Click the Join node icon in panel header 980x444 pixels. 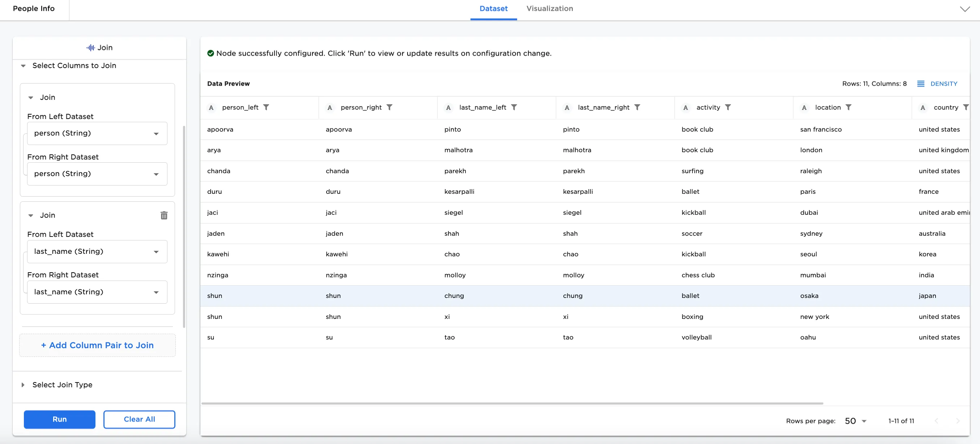point(90,47)
